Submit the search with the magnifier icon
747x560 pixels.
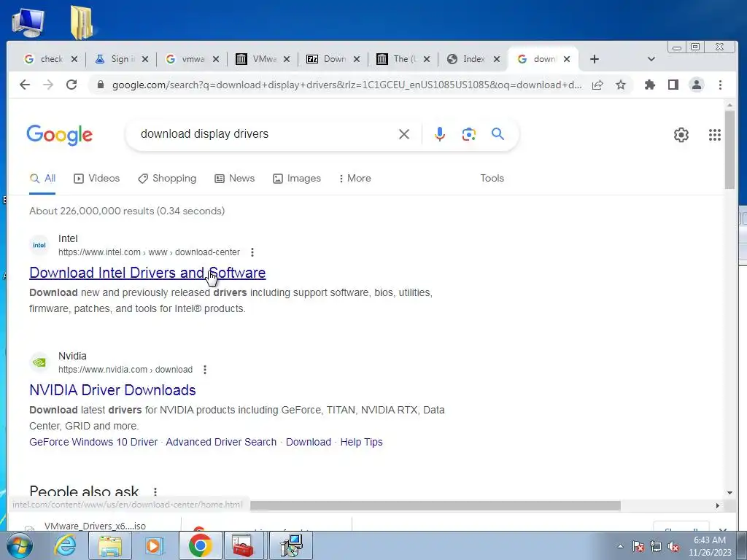point(498,134)
